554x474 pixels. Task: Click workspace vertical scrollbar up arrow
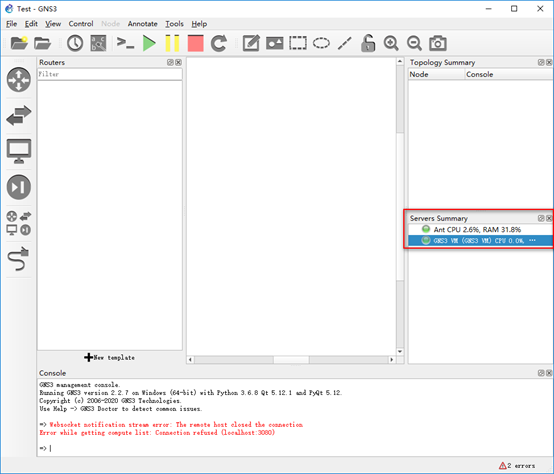coord(400,61)
